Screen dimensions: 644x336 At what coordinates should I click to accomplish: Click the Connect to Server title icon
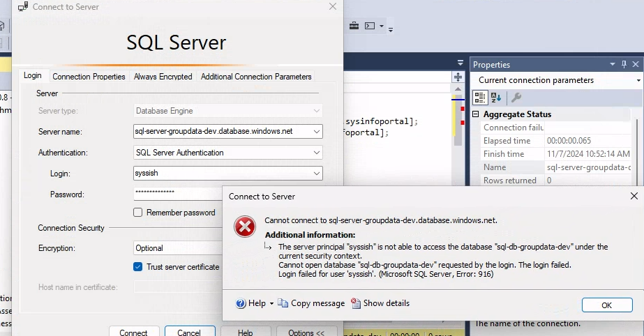[x=23, y=6]
